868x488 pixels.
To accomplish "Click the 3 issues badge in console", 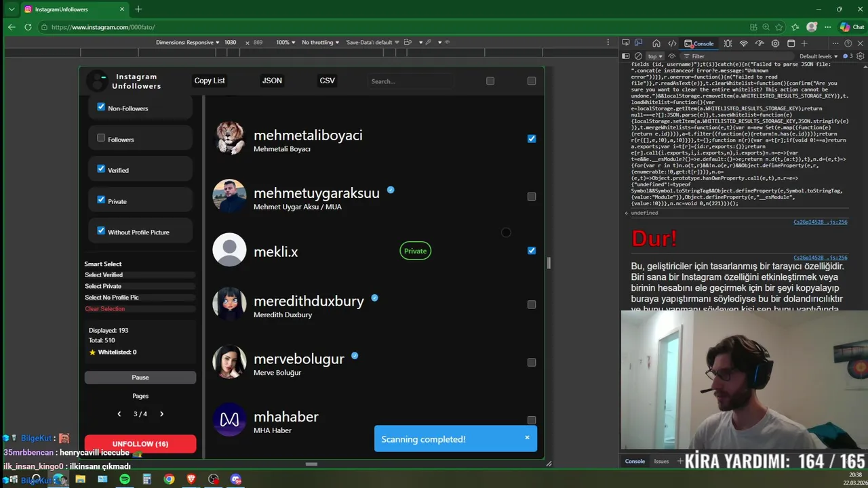I will (x=848, y=56).
